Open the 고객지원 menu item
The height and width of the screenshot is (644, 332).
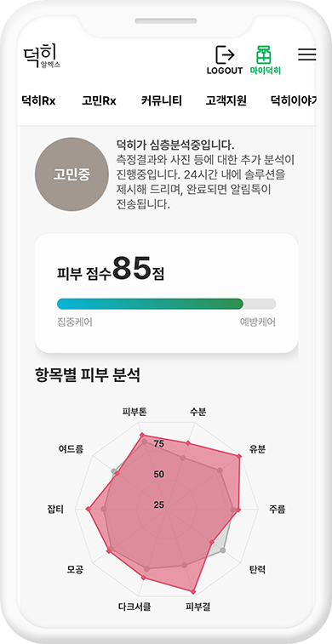click(226, 101)
